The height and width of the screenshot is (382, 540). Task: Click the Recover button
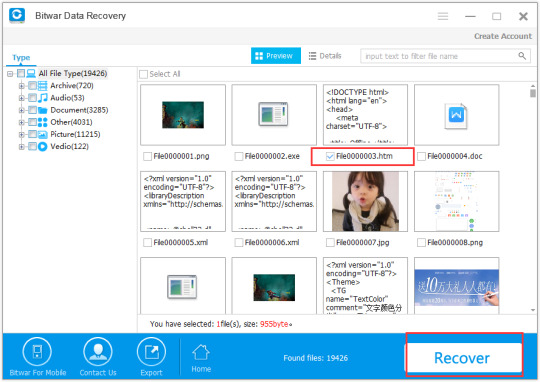click(463, 358)
